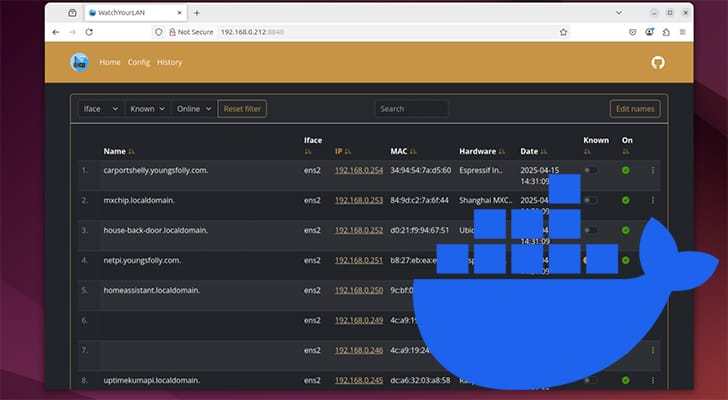
Task: Open the 192.168.0.253 IP link
Action: (359, 200)
